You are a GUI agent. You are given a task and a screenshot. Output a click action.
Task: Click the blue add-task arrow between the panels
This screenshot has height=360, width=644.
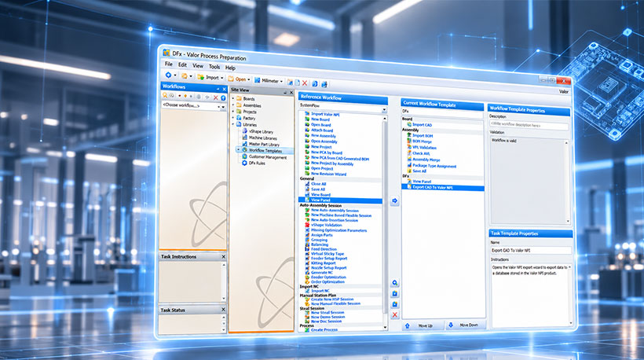pos(394,201)
